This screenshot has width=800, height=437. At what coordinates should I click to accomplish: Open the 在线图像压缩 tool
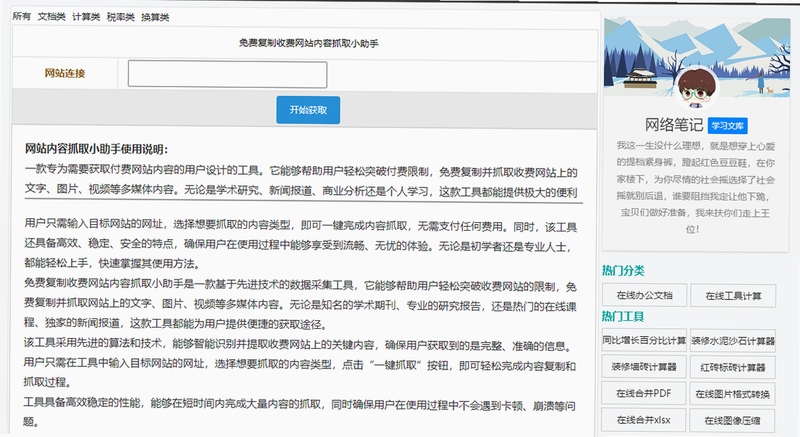(x=733, y=421)
